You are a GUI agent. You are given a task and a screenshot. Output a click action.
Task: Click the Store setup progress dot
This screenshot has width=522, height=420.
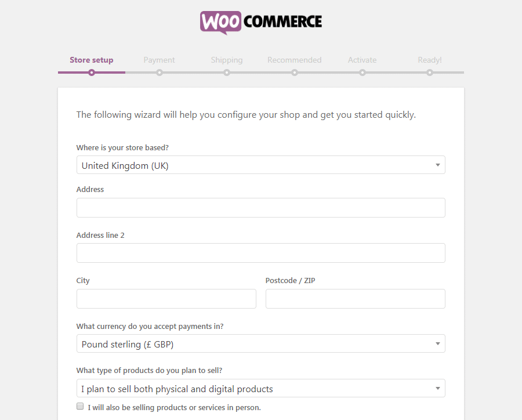91,73
